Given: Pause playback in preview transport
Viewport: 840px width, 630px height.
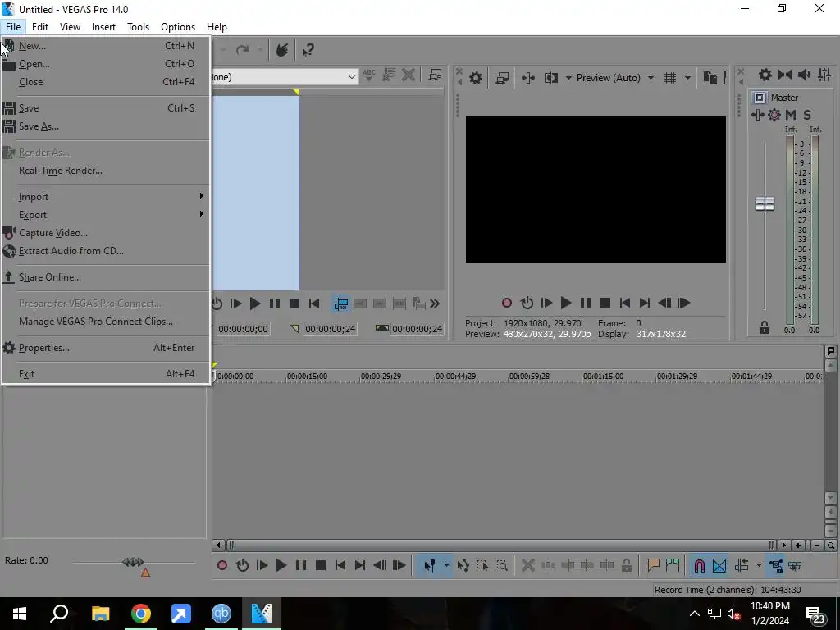Looking at the screenshot, I should pyautogui.click(x=586, y=304).
